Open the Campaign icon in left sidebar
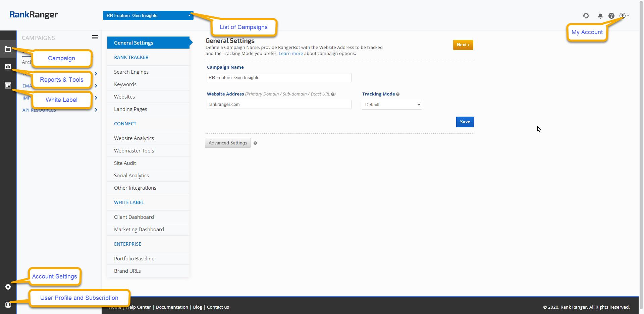The image size is (644, 314). (x=8, y=49)
